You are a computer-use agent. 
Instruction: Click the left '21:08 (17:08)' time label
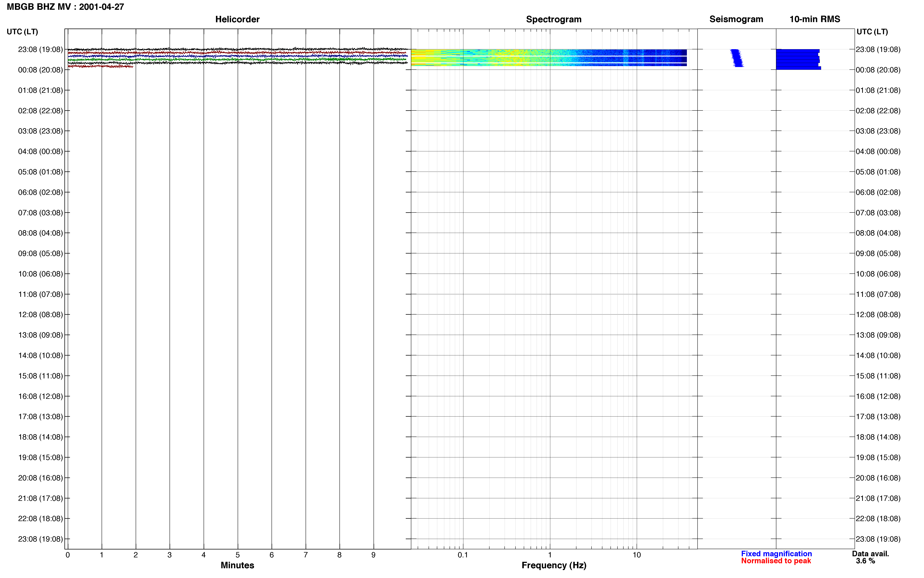point(40,498)
